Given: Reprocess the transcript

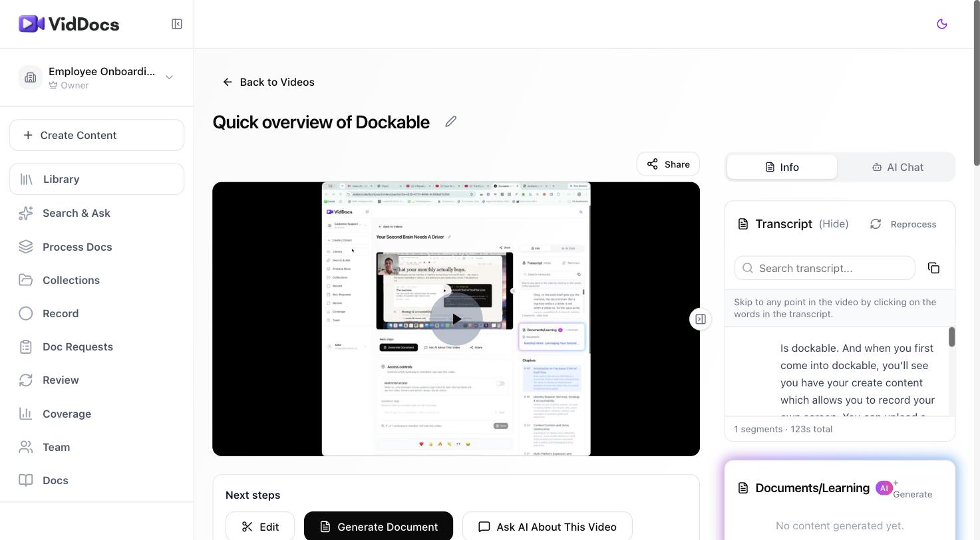Looking at the screenshot, I should coord(903,224).
